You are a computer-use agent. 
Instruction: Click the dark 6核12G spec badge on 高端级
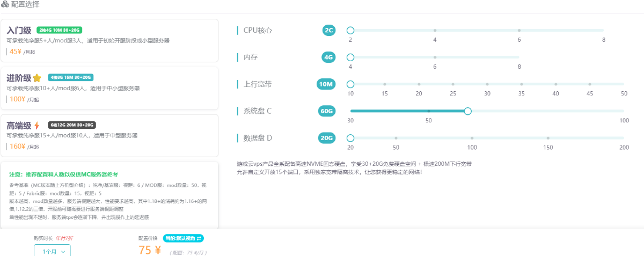[71, 125]
